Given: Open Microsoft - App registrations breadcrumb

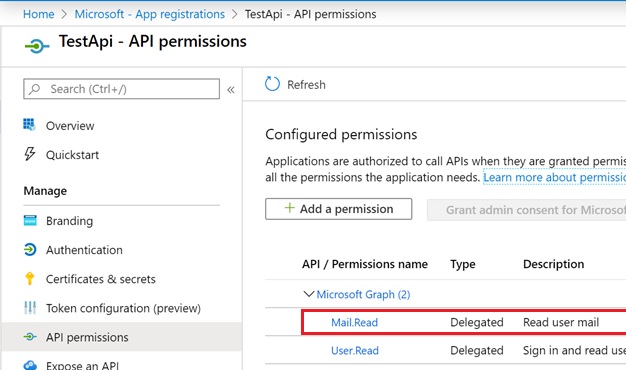Looking at the screenshot, I should (150, 14).
